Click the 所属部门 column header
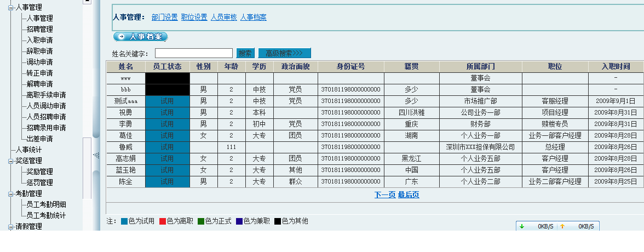The image size is (644, 252). click(x=481, y=67)
